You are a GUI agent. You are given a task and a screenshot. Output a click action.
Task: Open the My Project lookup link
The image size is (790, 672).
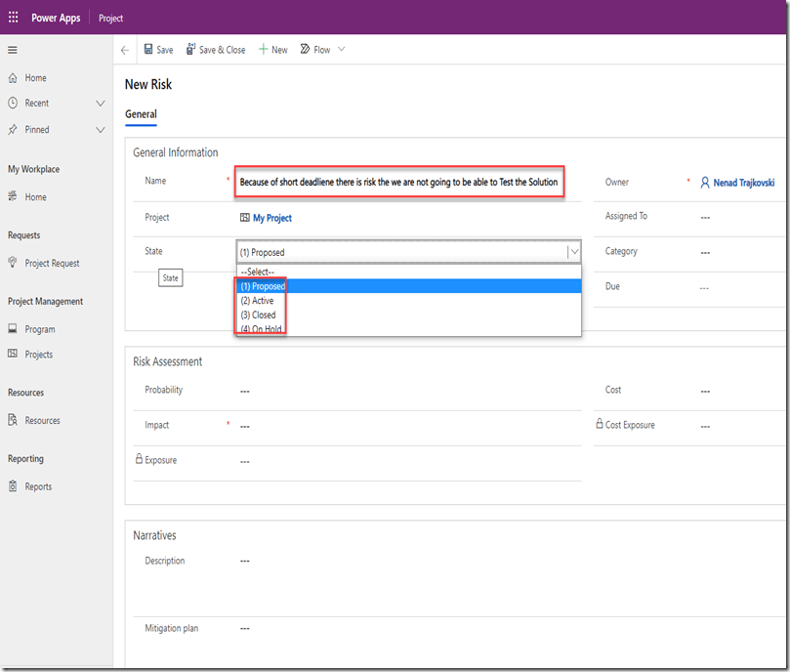(x=271, y=218)
